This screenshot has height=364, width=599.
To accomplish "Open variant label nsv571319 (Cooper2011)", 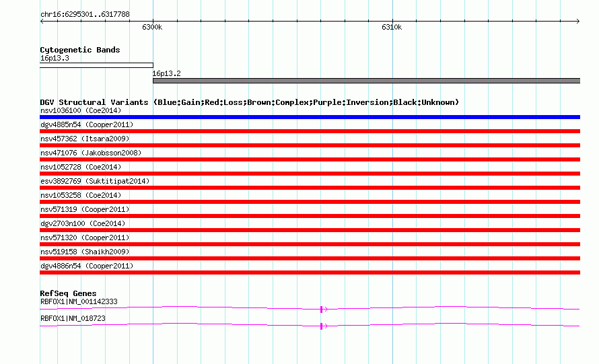I will (85, 209).
